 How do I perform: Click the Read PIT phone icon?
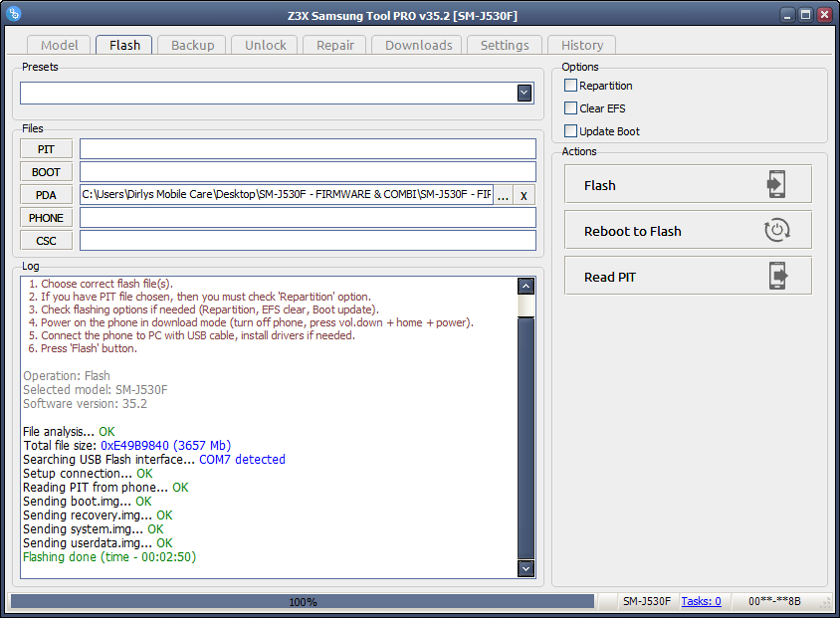(778, 276)
